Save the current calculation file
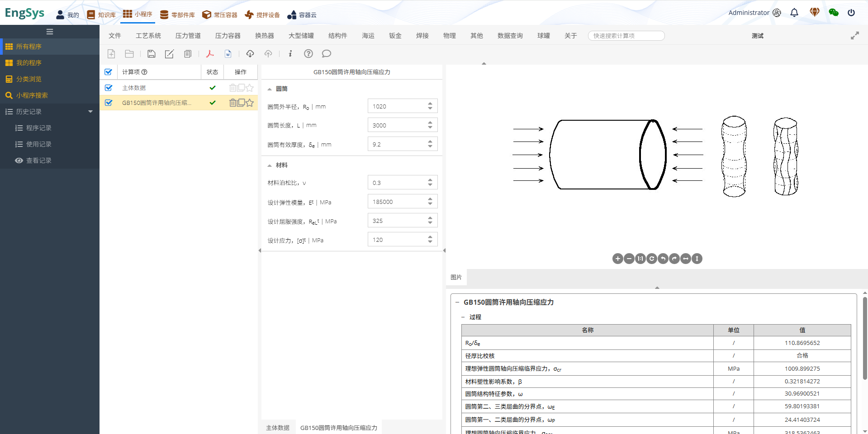 tap(151, 54)
